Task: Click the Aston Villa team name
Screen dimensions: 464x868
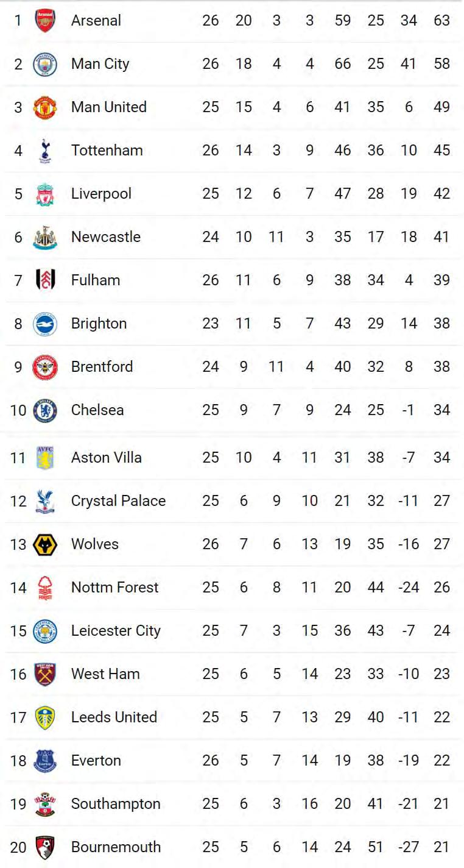Action: 107,458
